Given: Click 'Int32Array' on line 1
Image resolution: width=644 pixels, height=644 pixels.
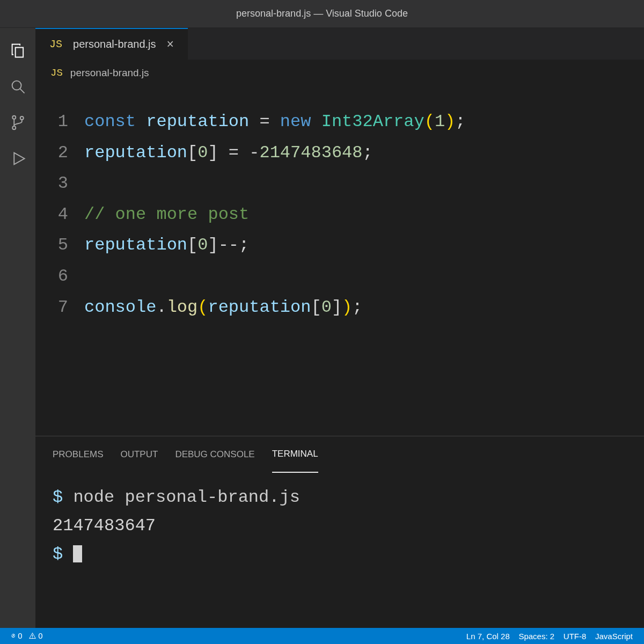Looking at the screenshot, I should [x=373, y=122].
